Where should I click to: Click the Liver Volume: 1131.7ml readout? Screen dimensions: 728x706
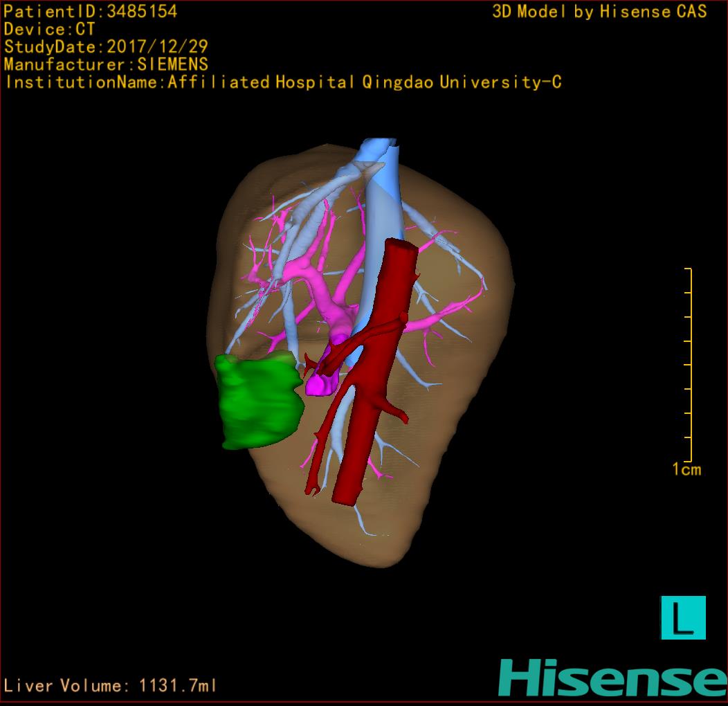pos(111,686)
